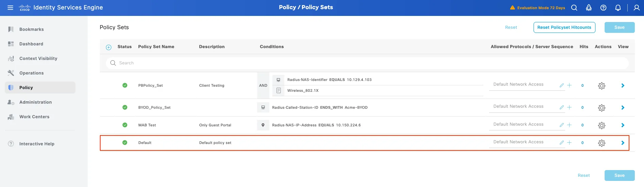The height and width of the screenshot is (187, 644).
Task: Select Policy in the sidebar
Action: tap(40, 87)
